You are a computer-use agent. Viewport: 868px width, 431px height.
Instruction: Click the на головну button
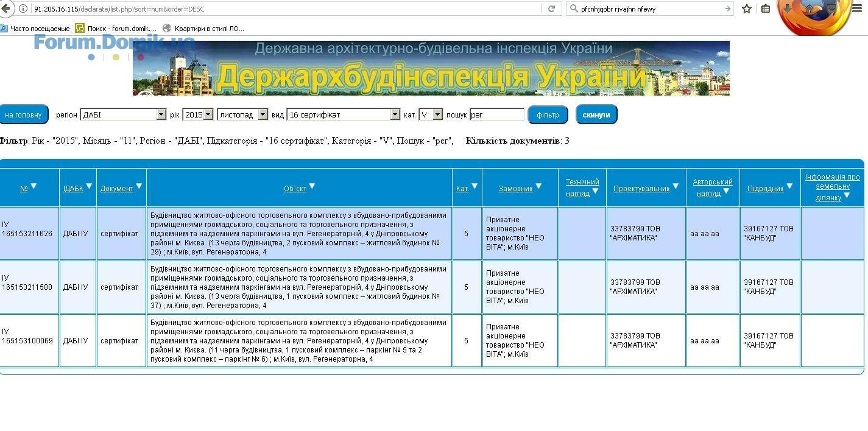coord(24,114)
